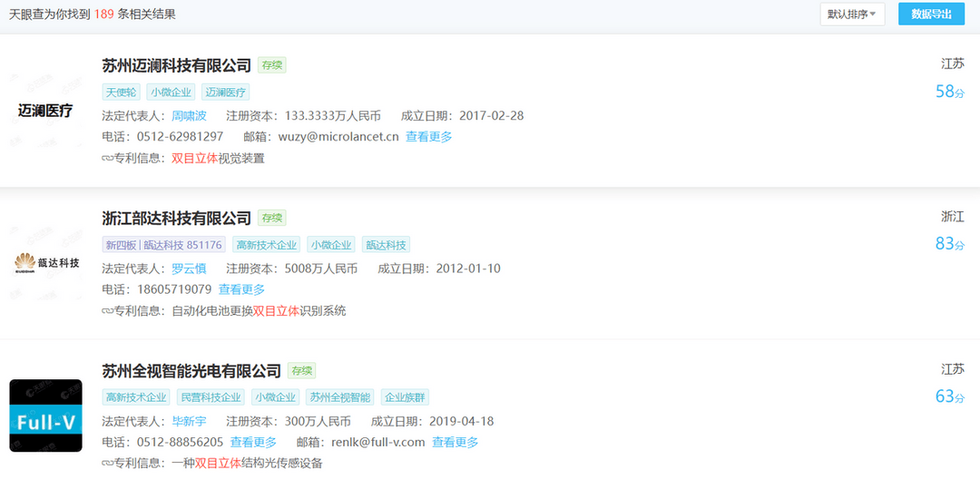The height and width of the screenshot is (479, 980).
Task: Click the 小微企业 tag under 苏州全视智能光电
Action: [x=276, y=397]
